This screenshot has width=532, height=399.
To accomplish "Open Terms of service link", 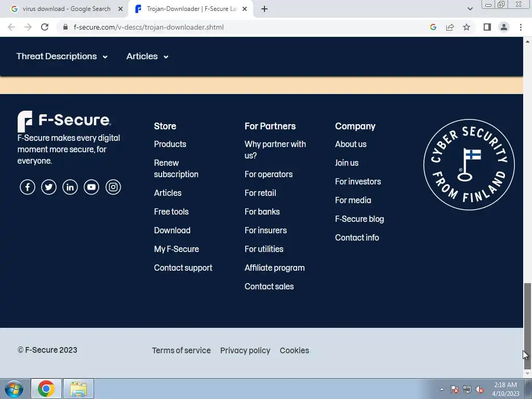I will (x=181, y=351).
